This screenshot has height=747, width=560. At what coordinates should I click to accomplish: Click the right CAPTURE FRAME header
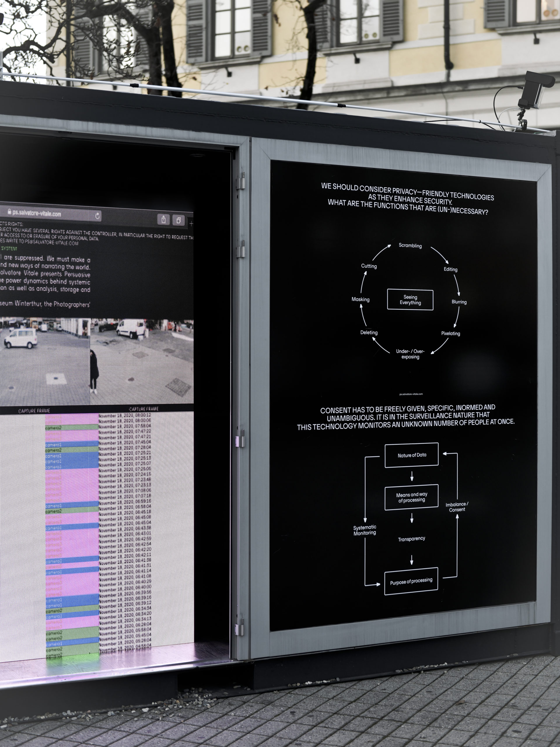pos(143,409)
